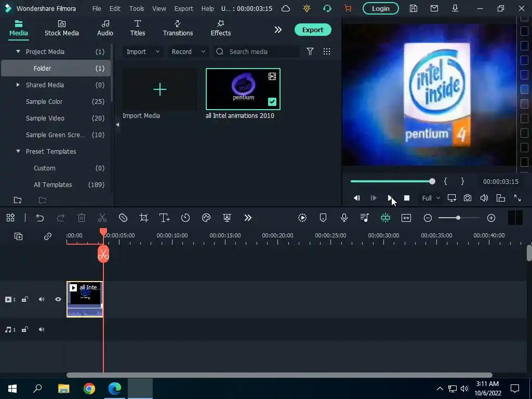532x399 pixels.
Task: Collapse the Preset Templates tree
Action: 18,151
